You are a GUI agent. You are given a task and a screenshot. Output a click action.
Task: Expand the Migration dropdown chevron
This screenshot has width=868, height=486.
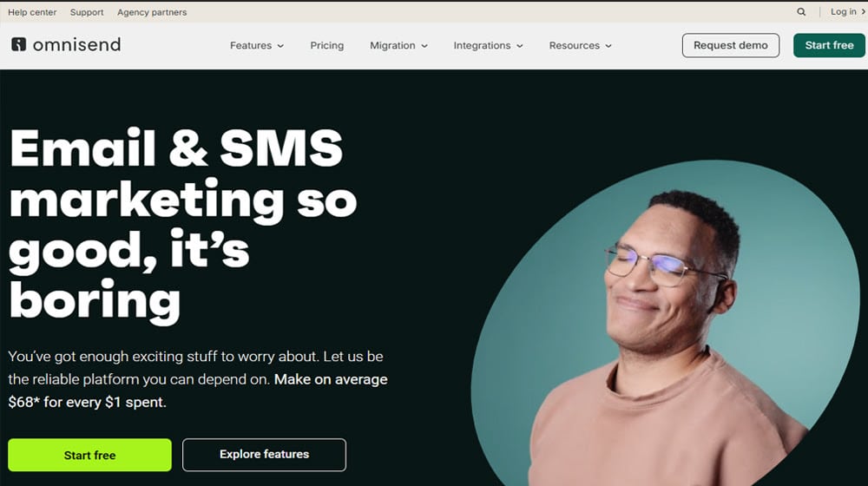click(x=424, y=46)
